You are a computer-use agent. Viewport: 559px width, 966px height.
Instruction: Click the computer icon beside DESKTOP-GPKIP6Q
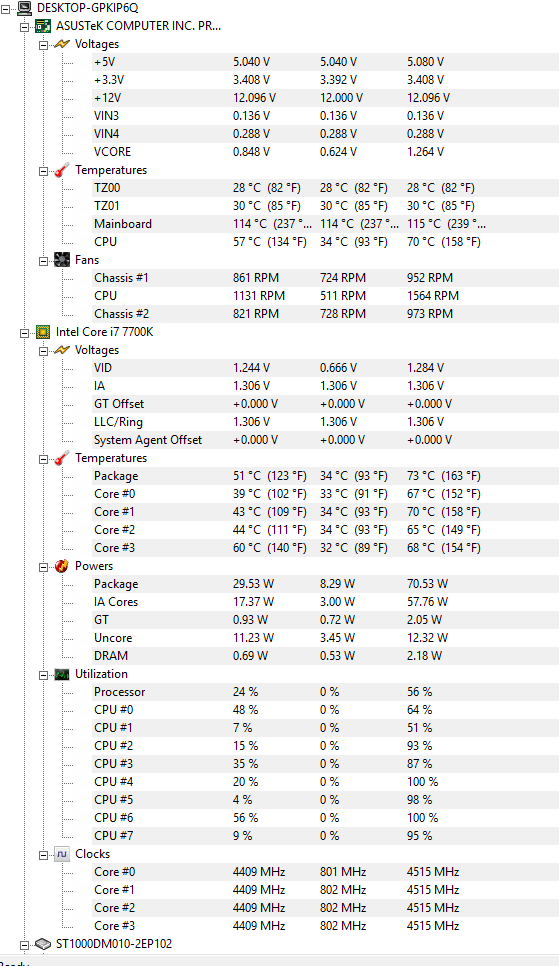click(25, 8)
